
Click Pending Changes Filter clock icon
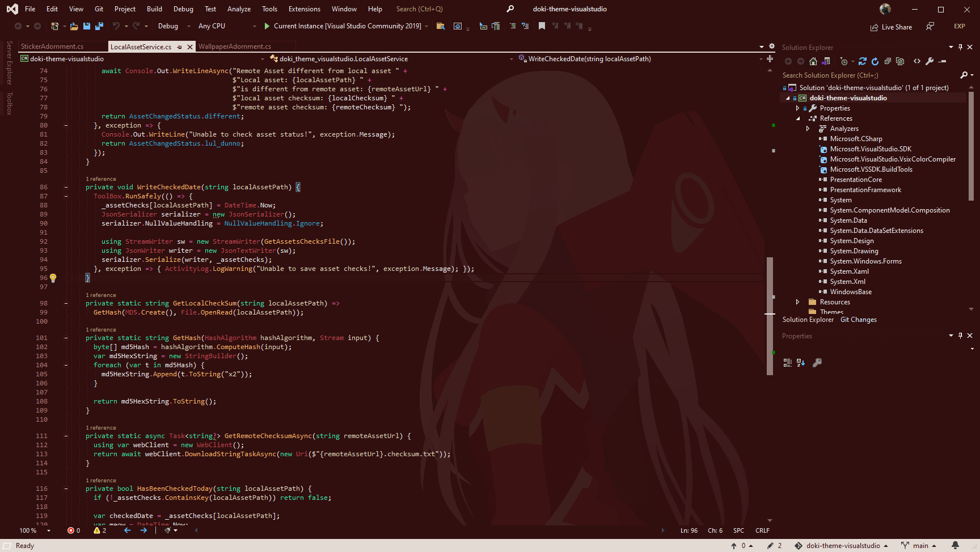(844, 61)
